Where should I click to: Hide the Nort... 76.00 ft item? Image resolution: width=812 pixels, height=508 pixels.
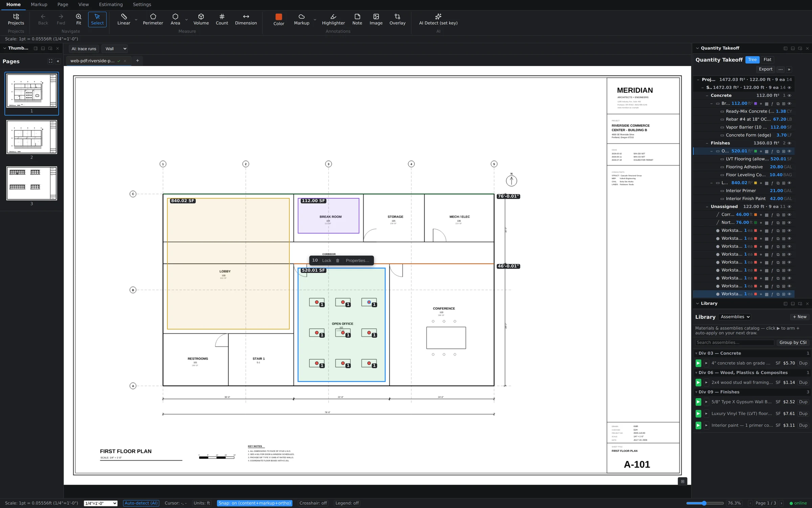click(789, 223)
